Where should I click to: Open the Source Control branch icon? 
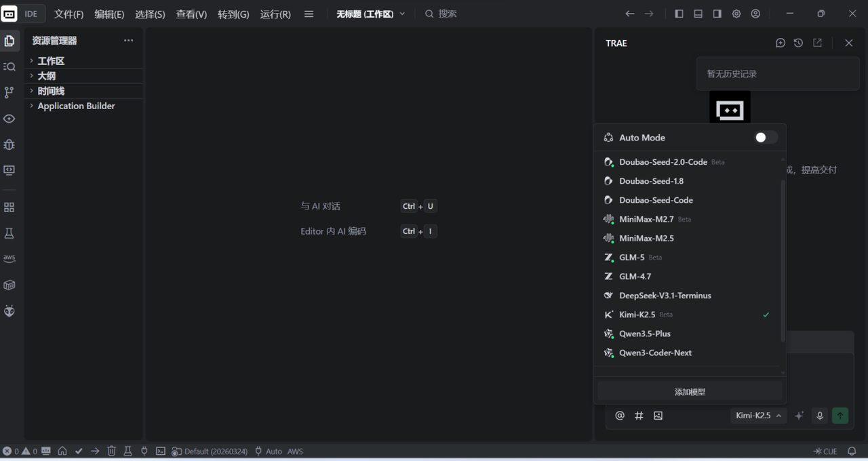pyautogui.click(x=9, y=92)
